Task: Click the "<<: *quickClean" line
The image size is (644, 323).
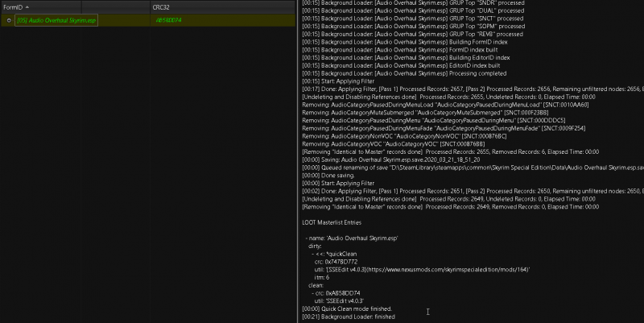Action: pos(334,254)
